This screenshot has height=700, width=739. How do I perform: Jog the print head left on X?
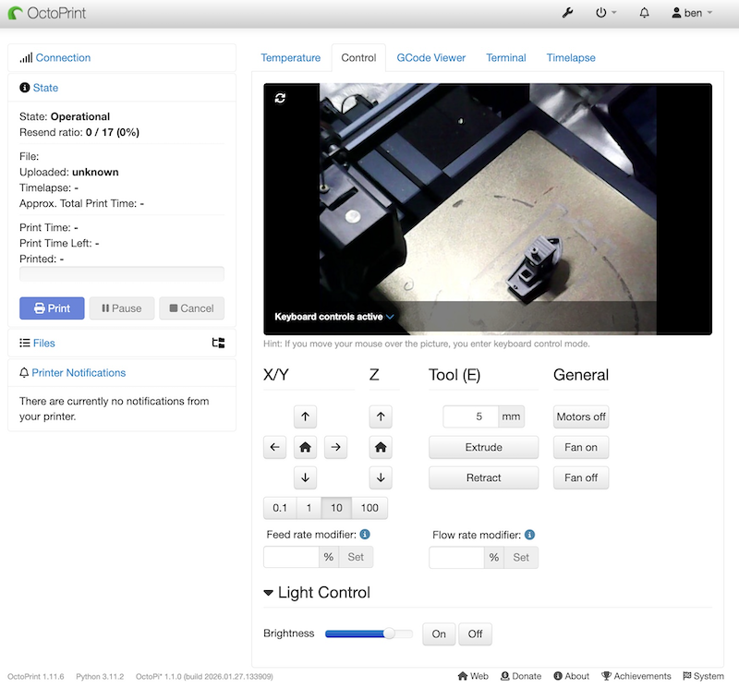274,447
